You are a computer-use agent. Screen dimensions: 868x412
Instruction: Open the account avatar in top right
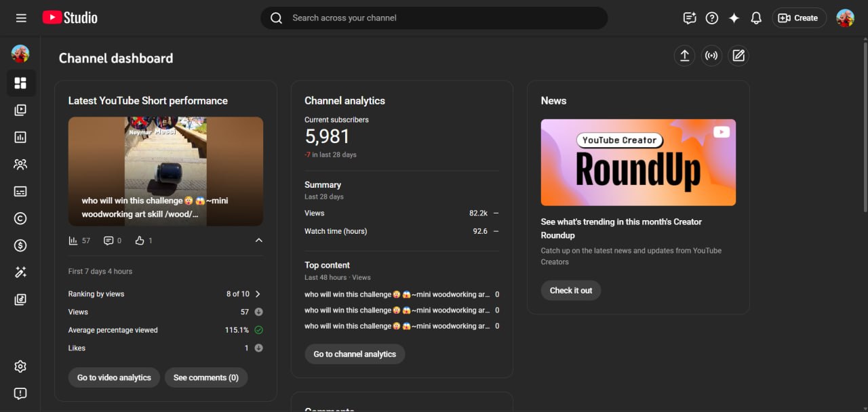point(845,18)
